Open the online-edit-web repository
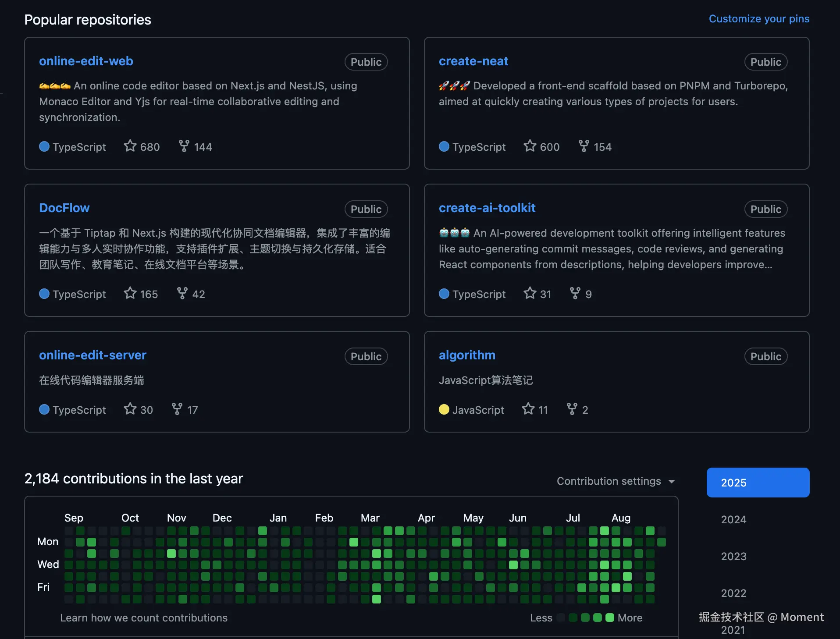This screenshot has width=840, height=639. [x=86, y=61]
